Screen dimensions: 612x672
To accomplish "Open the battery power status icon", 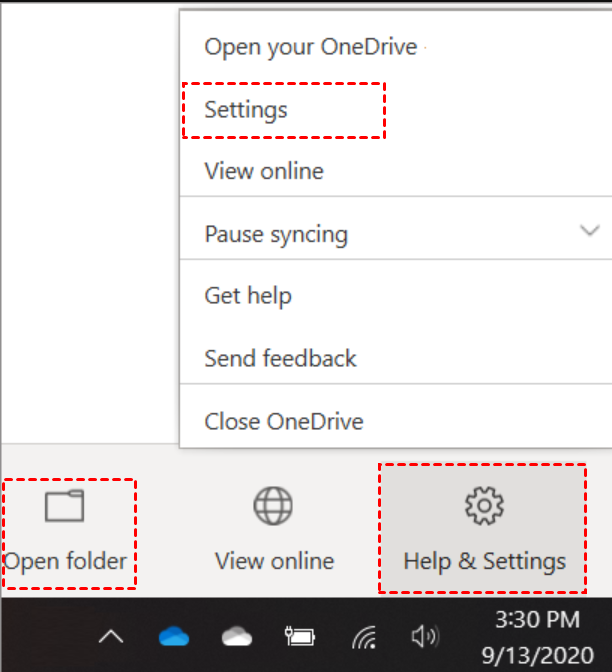I will [300, 637].
